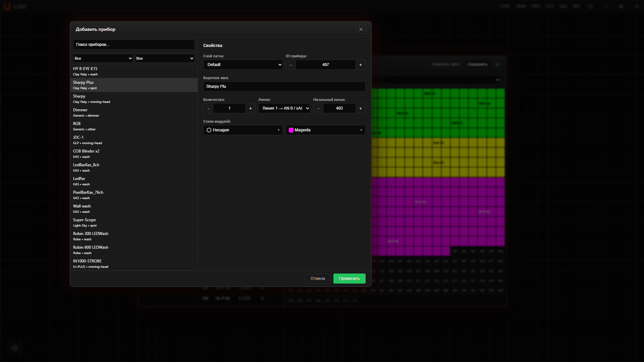Decrease Количество with minus button
Viewport: 644px width, 362px height.
pos(208,108)
